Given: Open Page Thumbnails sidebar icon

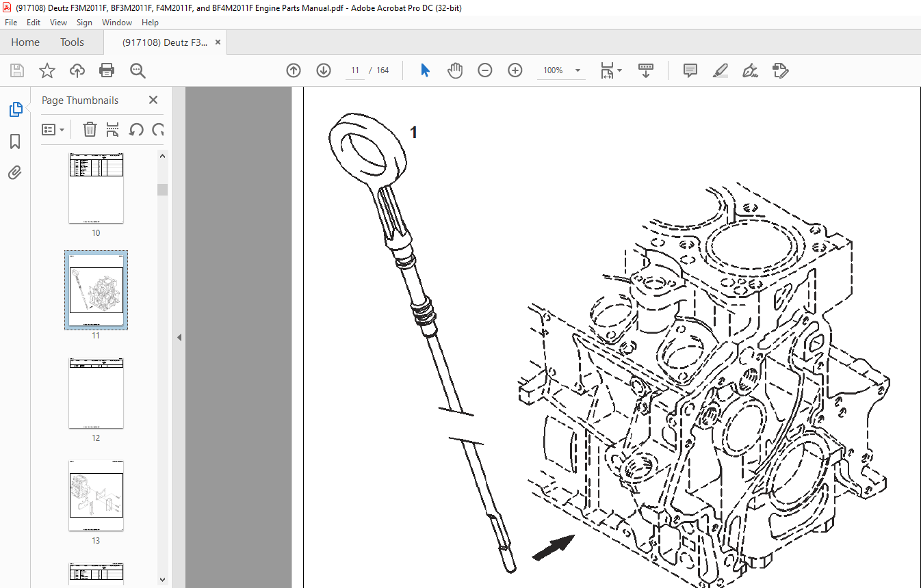Looking at the screenshot, I should pos(15,109).
